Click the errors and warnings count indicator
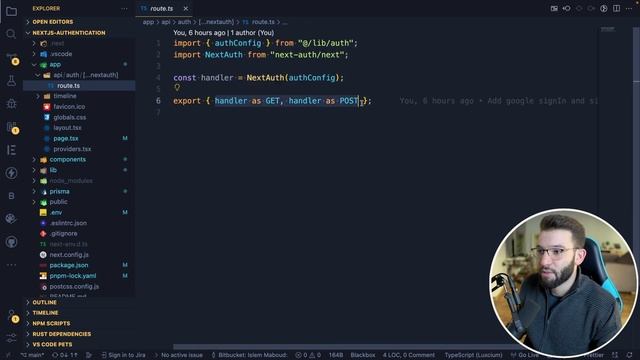 pyautogui.click(x=308, y=355)
